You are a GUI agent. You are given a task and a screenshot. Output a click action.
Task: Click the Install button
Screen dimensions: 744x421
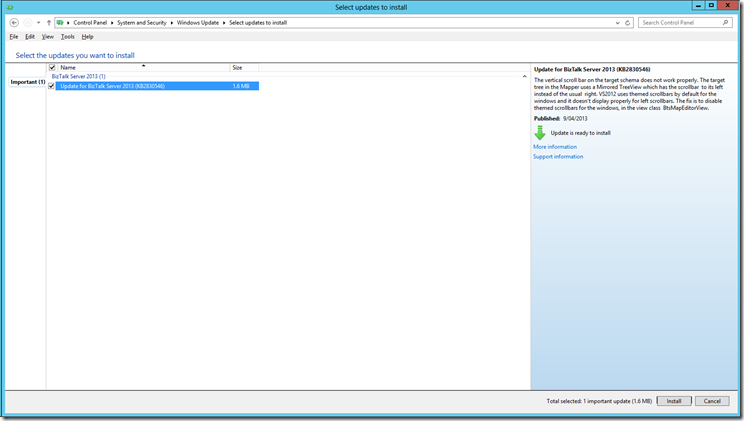(674, 401)
